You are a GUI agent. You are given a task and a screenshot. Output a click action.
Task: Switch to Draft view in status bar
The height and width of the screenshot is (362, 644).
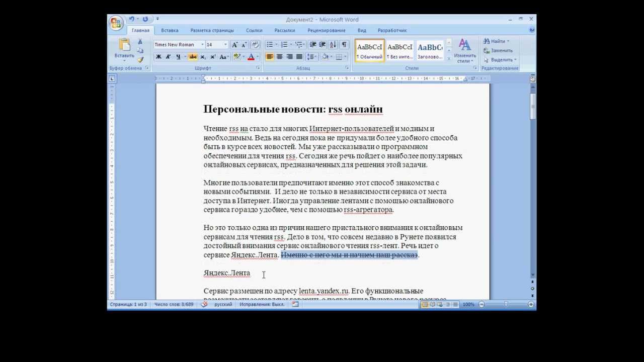tap(455, 304)
